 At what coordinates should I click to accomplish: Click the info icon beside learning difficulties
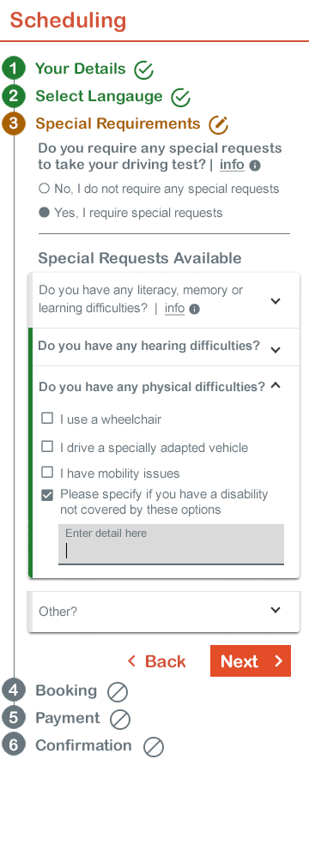194,310
